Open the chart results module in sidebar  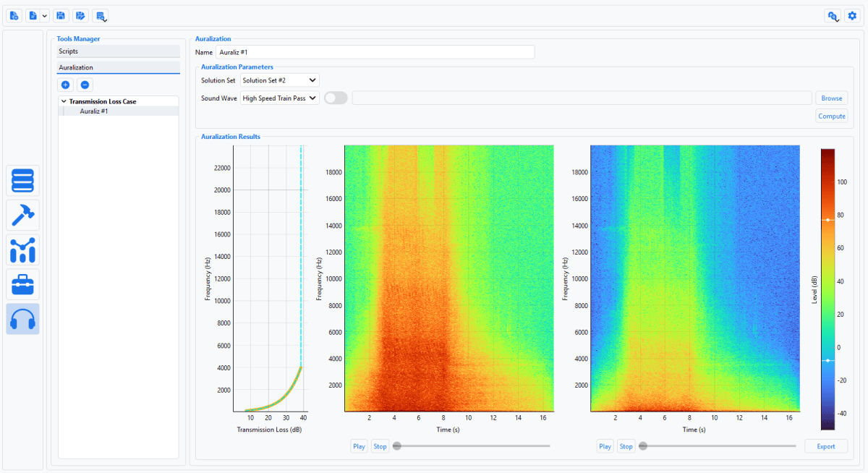pyautogui.click(x=22, y=250)
